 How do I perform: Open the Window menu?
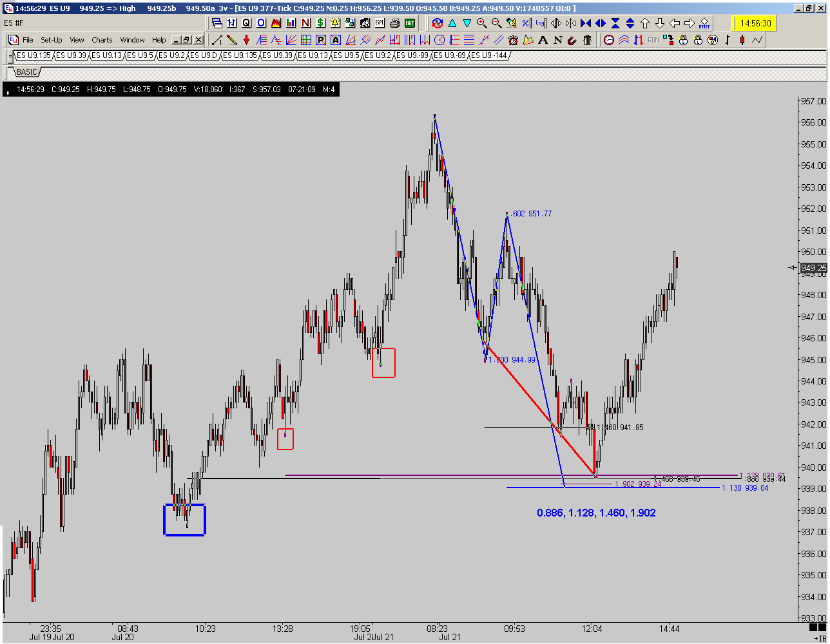click(x=132, y=40)
